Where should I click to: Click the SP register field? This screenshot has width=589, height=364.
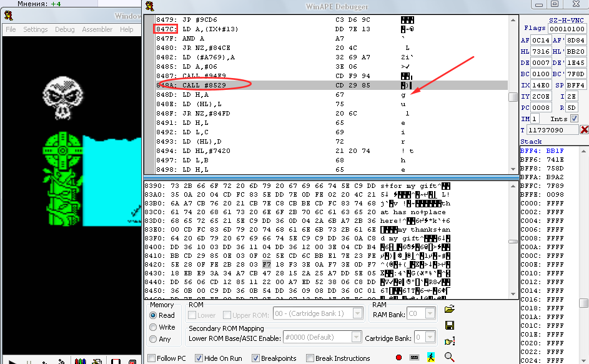coord(575,86)
